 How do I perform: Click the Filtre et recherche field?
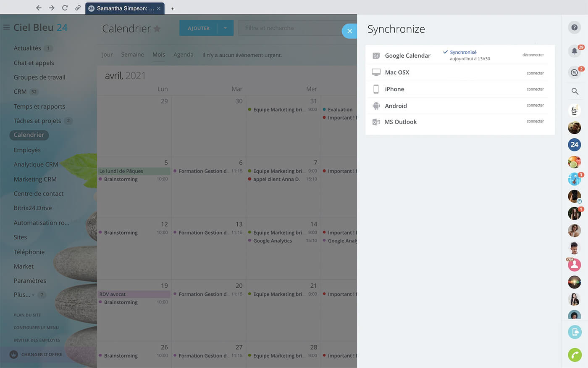pos(290,28)
